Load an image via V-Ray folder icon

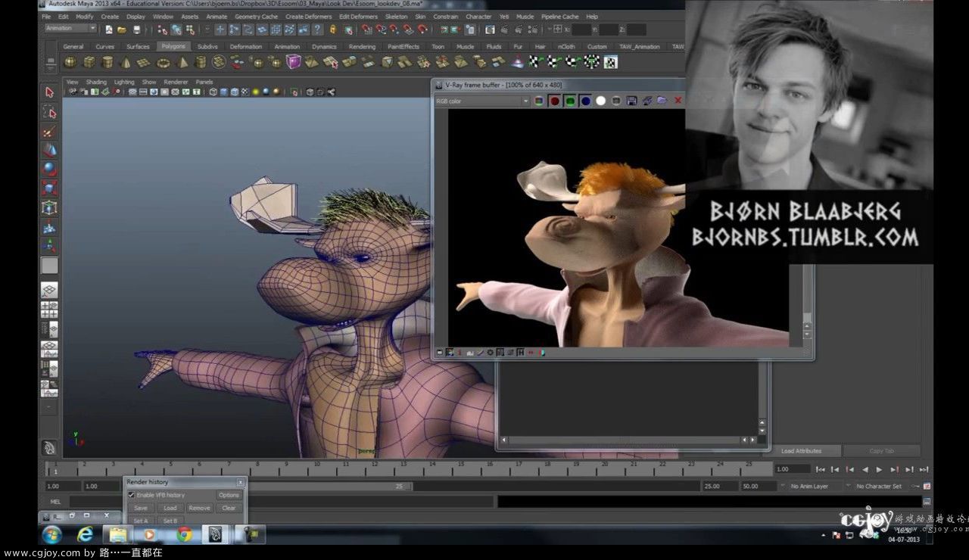click(662, 101)
